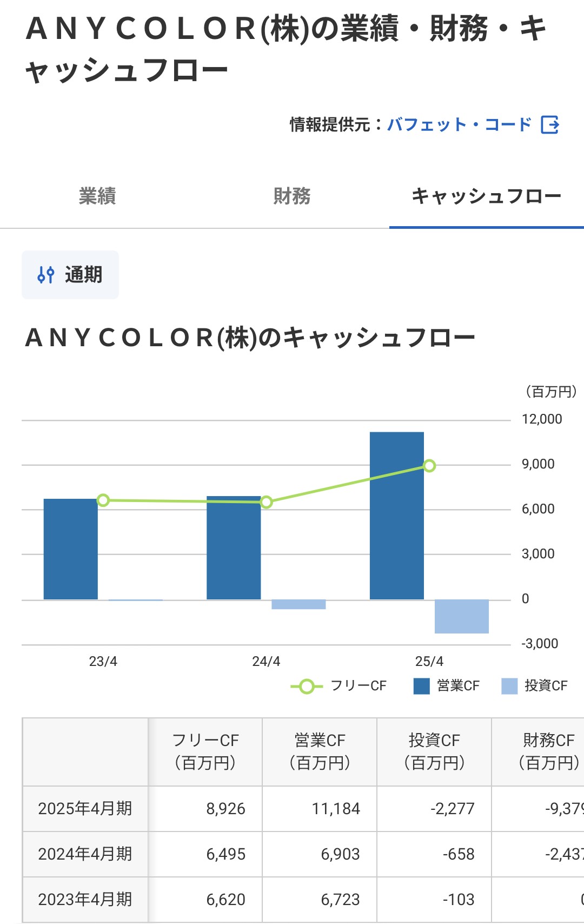584x924 pixels.
Task: Click the フリーCF legend circle marker
Action: (307, 687)
